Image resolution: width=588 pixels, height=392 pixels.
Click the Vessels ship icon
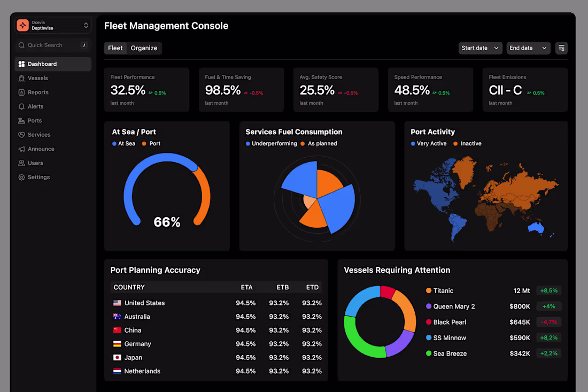pos(21,78)
